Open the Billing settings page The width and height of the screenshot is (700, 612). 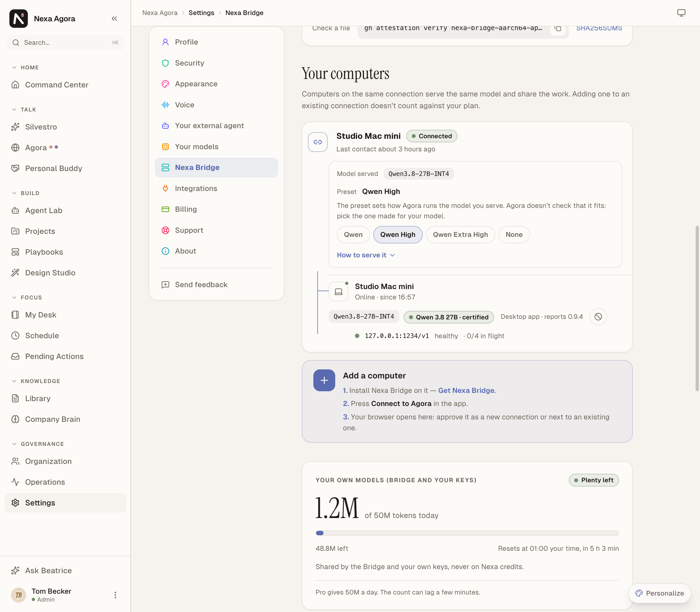pos(216,209)
